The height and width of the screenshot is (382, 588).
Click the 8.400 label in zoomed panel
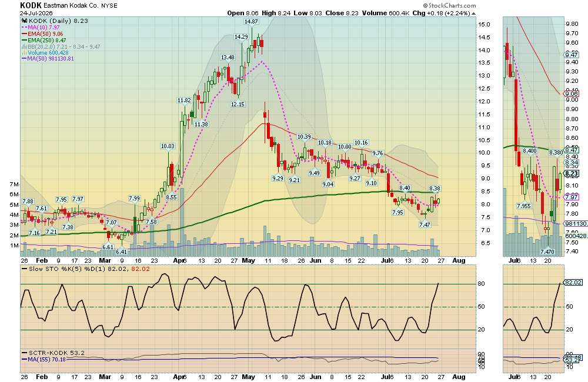pos(530,150)
